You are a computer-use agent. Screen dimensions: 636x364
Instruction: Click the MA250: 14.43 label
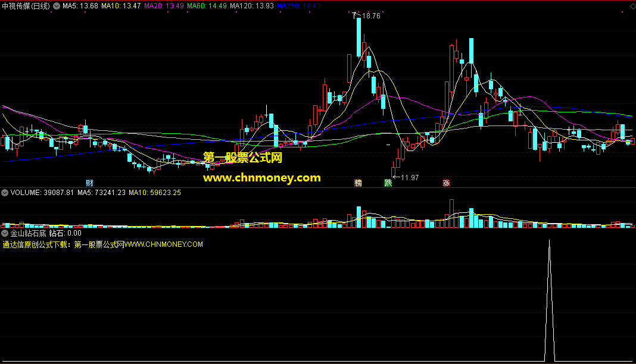pyautogui.click(x=299, y=6)
